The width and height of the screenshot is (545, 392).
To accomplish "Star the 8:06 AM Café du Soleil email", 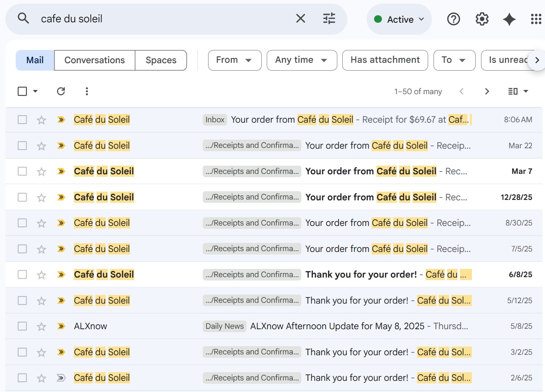I will tap(41, 120).
